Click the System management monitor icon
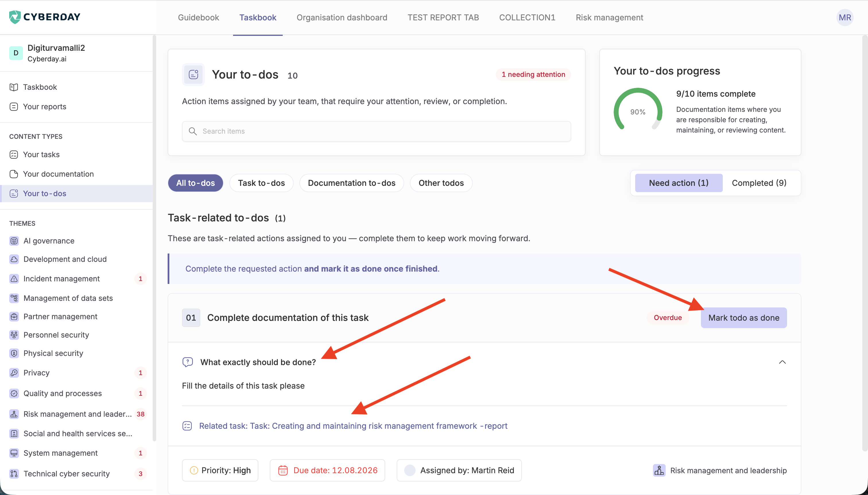The width and height of the screenshot is (868, 495). [14, 453]
